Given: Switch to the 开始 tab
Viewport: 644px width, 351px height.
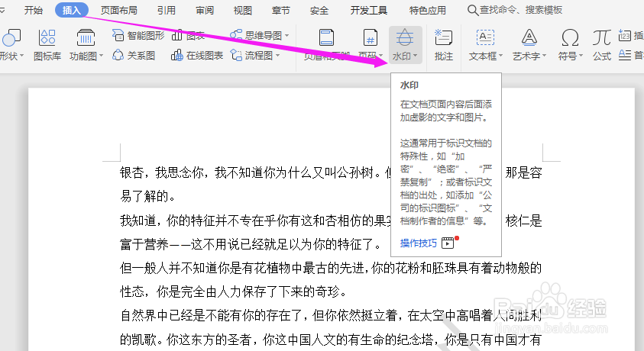Looking at the screenshot, I should tap(34, 10).
